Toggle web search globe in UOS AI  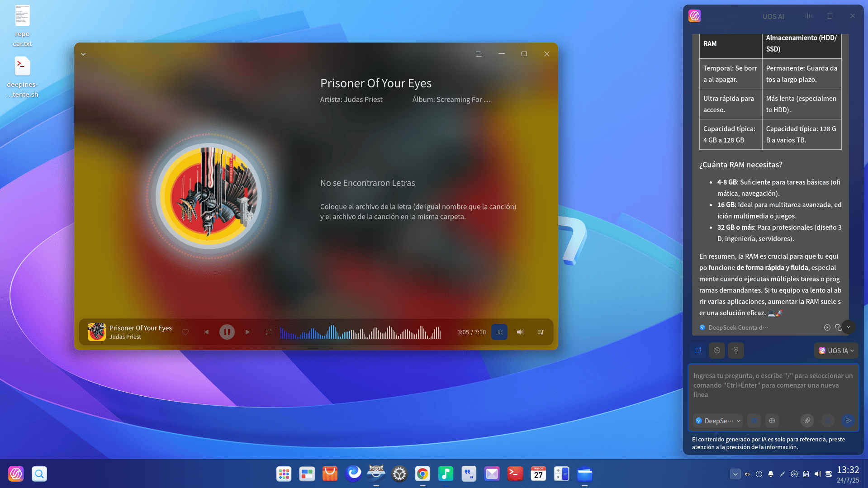click(772, 421)
